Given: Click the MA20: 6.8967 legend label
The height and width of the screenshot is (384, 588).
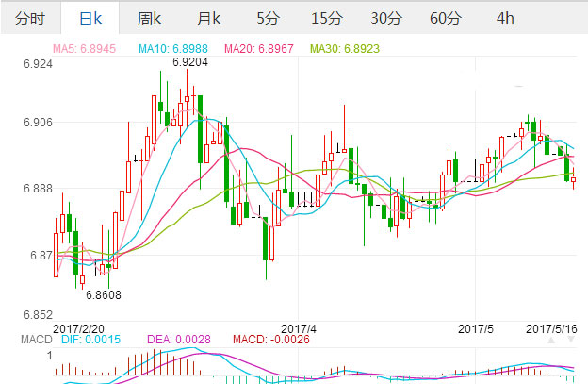Looking at the screenshot, I should (x=259, y=49).
